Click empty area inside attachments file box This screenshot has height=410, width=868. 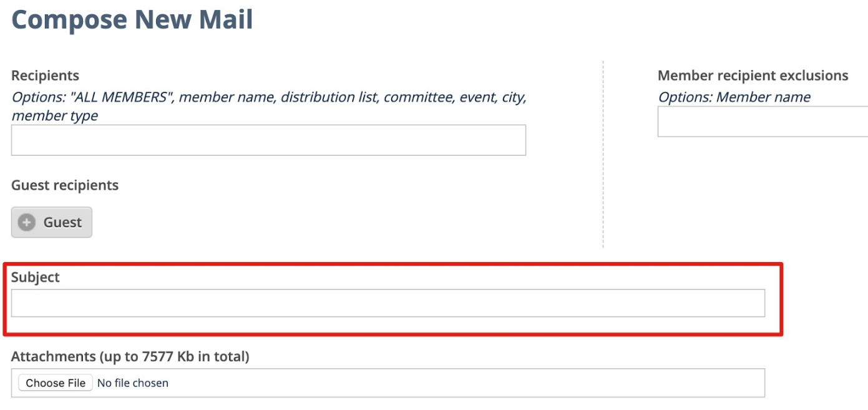click(x=468, y=383)
